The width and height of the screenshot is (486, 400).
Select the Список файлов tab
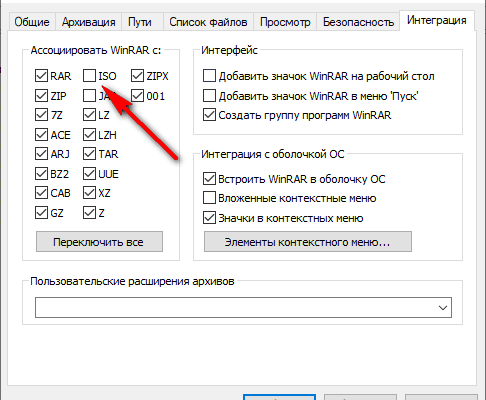point(208,22)
